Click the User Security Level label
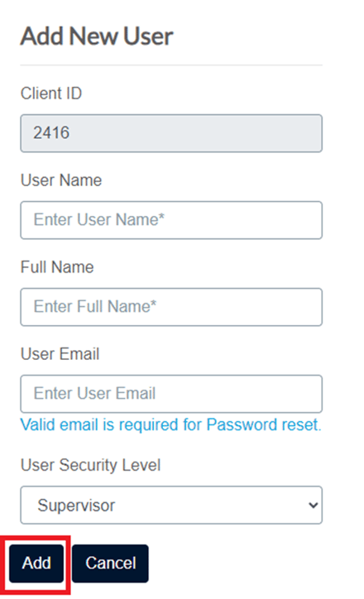Screen dimensions: 364x599 point(90,465)
